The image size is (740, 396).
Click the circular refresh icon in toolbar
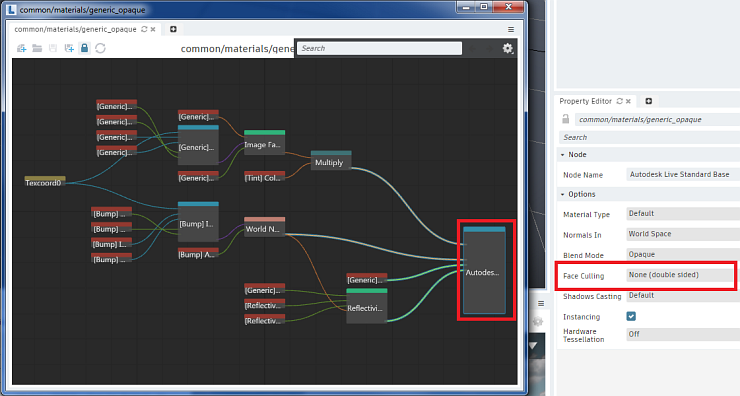coord(100,48)
